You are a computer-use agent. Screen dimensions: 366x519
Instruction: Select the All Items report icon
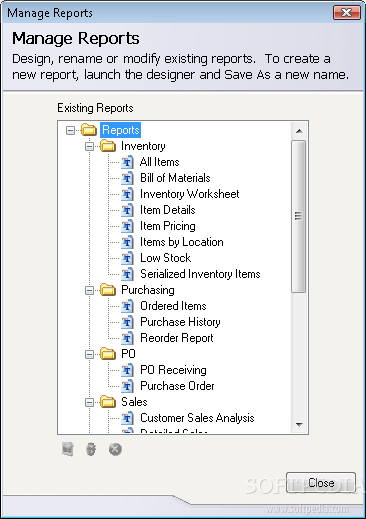tap(127, 162)
